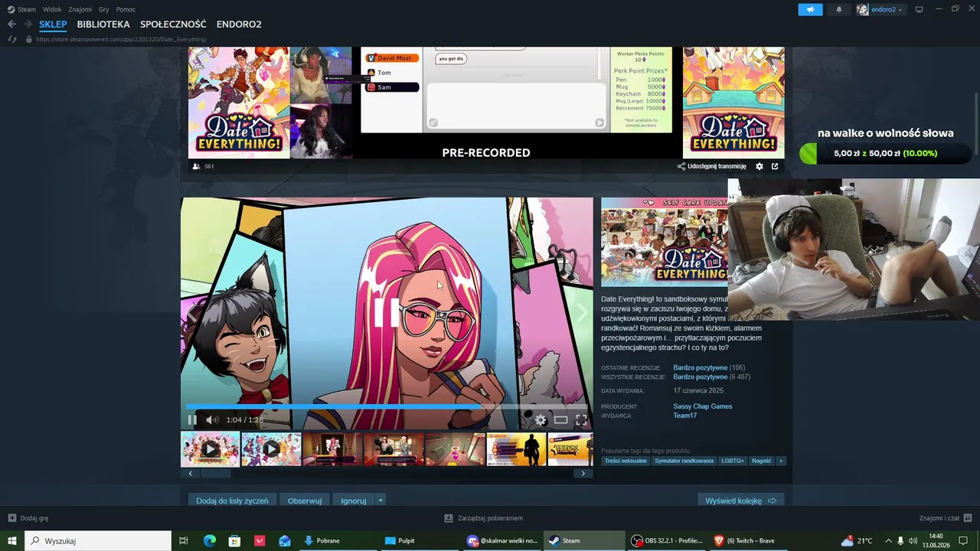Open the Gry menu
This screenshot has height=551, width=980.
tap(103, 9)
